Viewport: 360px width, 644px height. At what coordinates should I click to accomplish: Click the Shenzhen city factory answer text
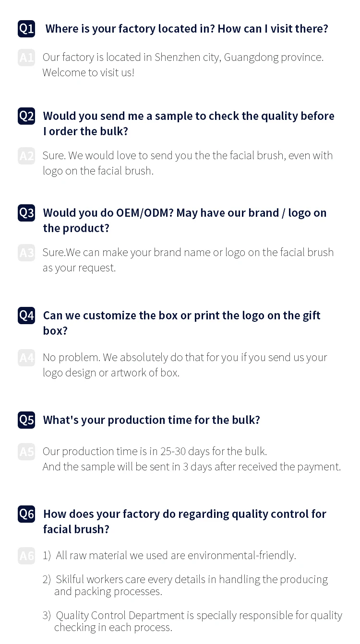coord(183,65)
